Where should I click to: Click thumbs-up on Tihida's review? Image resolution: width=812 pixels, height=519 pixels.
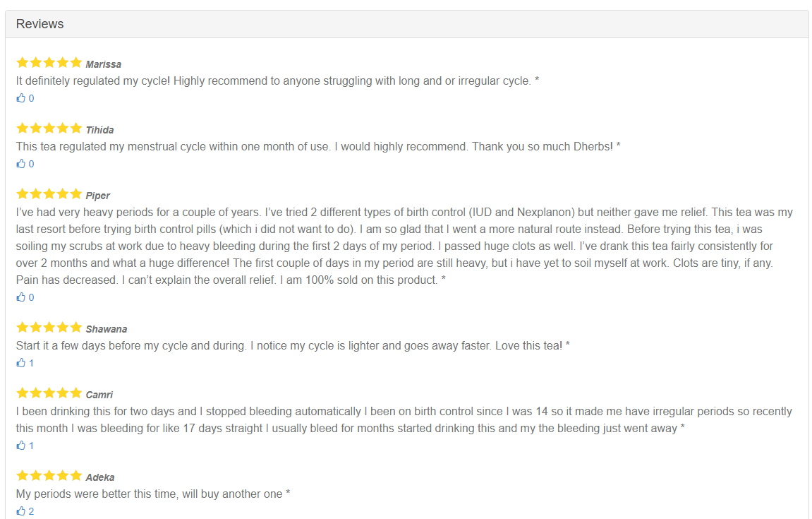pos(21,164)
